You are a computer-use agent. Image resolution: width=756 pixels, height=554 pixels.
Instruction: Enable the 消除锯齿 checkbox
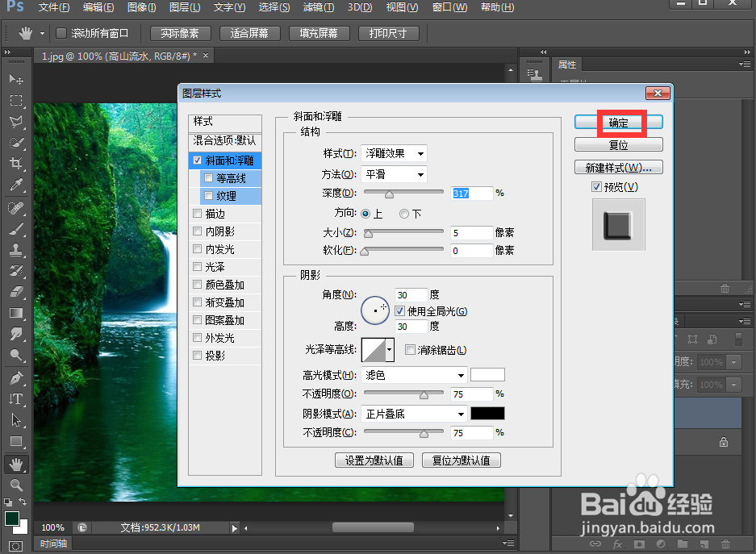(410, 348)
